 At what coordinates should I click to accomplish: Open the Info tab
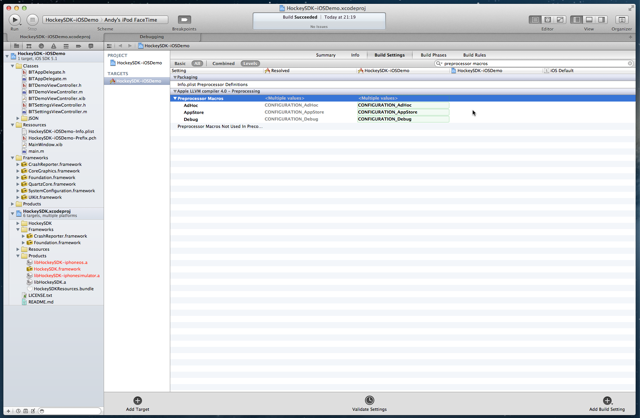pos(355,55)
